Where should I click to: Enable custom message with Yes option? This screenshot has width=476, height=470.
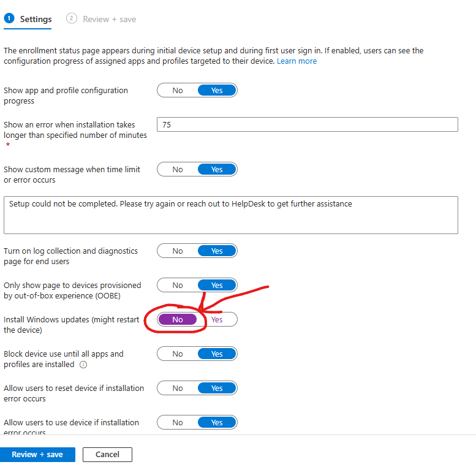coord(217,170)
